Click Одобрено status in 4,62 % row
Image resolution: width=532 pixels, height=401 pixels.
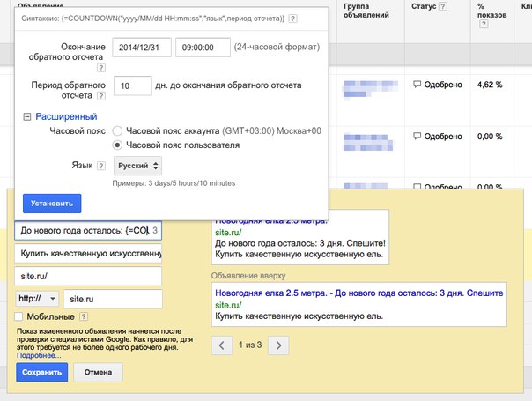[443, 85]
